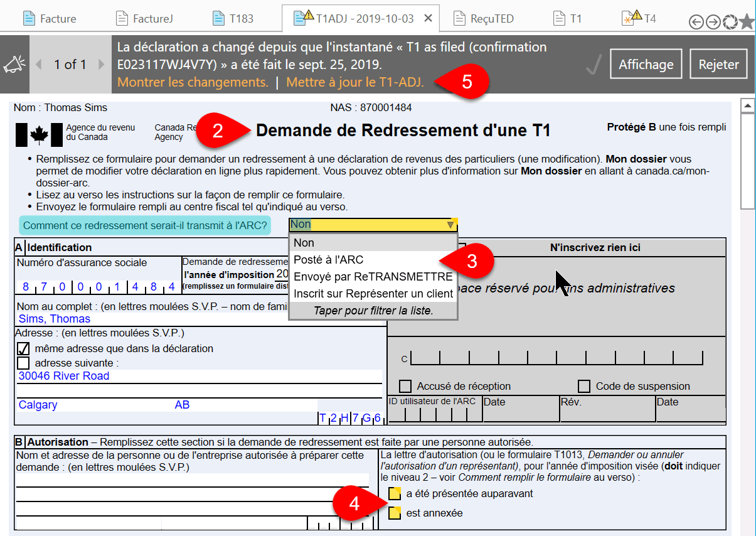Click the circled back-arrow navigation icon
The height and width of the screenshot is (536, 756).
tap(696, 21)
